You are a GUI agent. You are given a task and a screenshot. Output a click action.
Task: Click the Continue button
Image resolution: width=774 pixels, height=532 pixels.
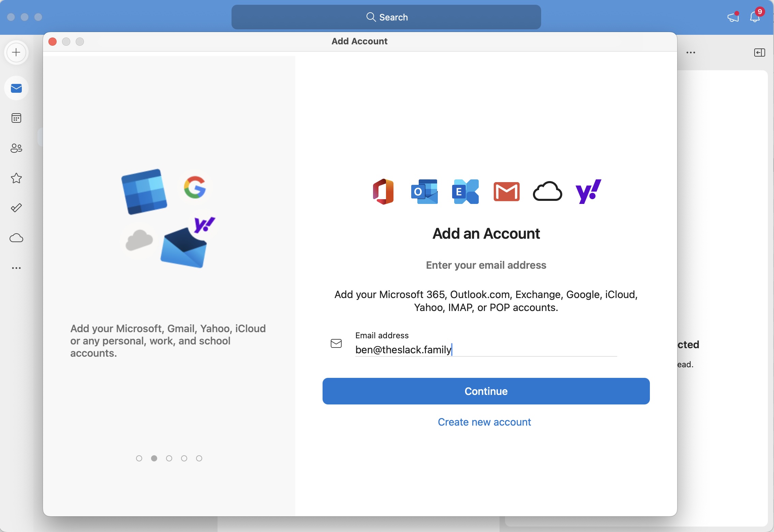click(x=486, y=391)
